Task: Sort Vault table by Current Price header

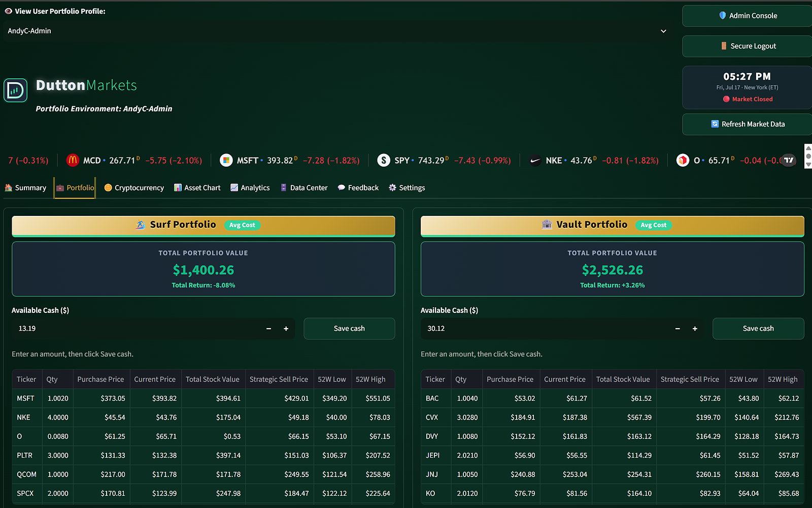Action: coord(565,379)
